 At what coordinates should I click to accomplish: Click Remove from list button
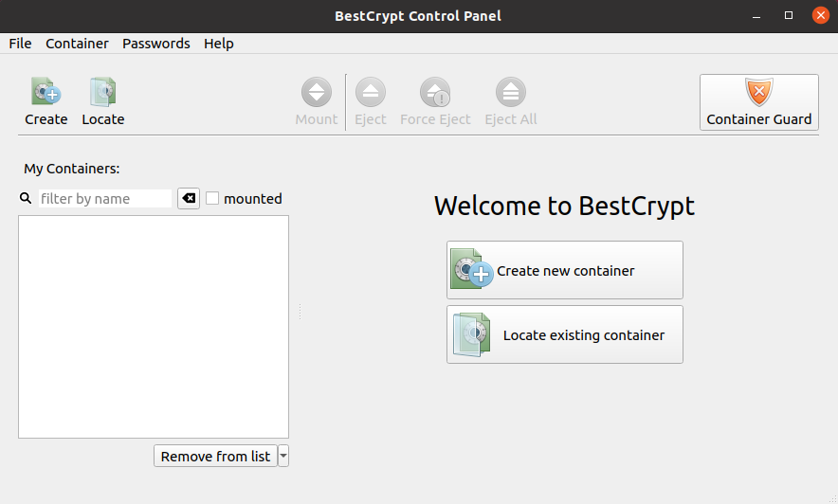(215, 456)
